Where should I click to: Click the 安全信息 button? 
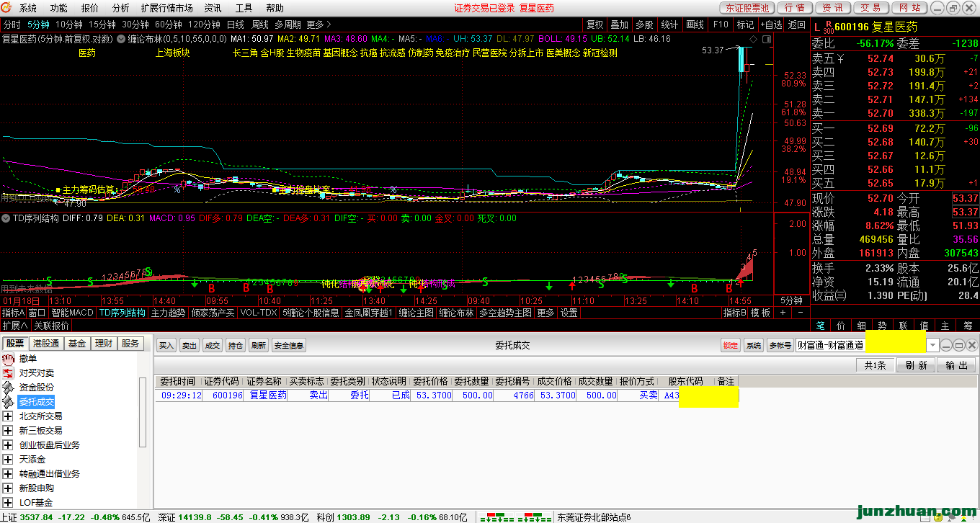(x=289, y=346)
